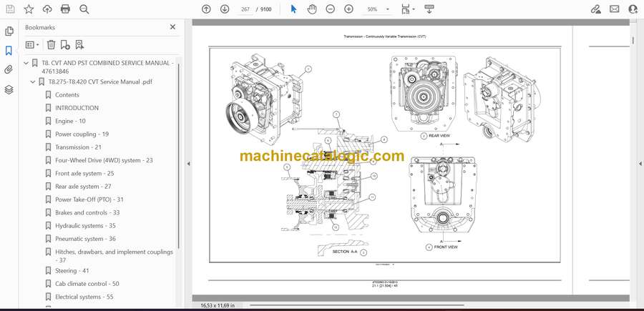
Task: Print the document via printer icon
Action: [65, 9]
